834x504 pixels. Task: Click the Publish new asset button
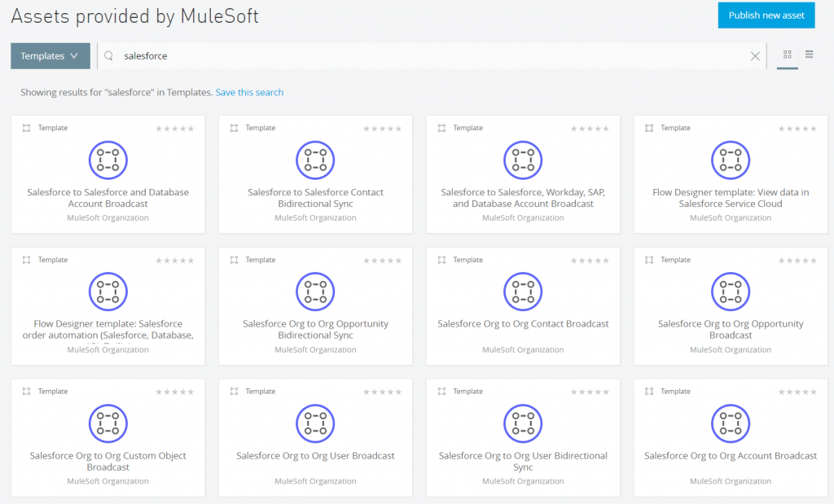click(766, 15)
